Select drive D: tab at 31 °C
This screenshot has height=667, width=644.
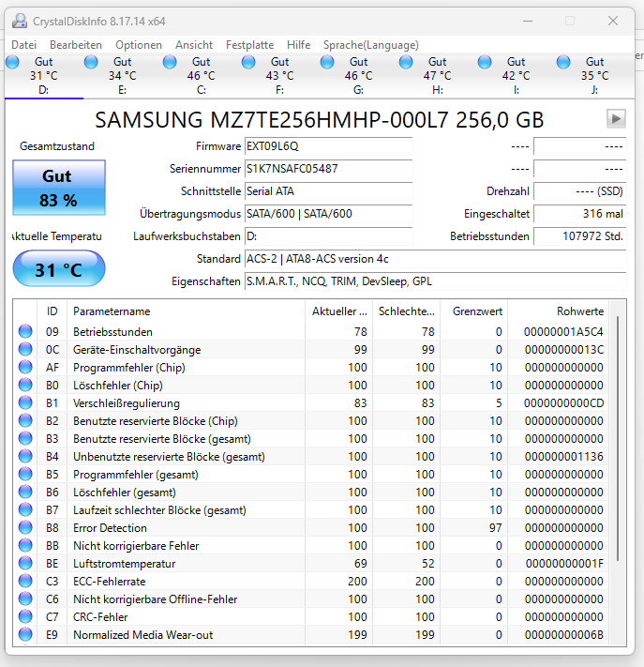pyautogui.click(x=44, y=76)
